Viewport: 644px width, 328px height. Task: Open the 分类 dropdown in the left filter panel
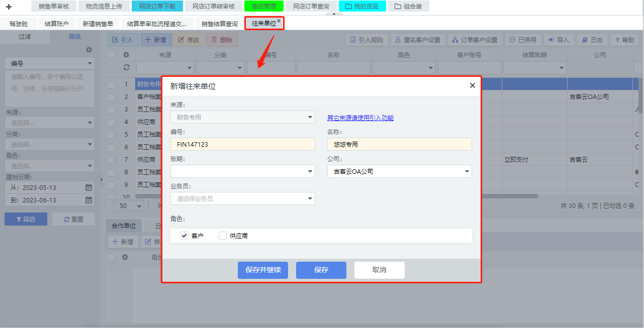(x=50, y=144)
